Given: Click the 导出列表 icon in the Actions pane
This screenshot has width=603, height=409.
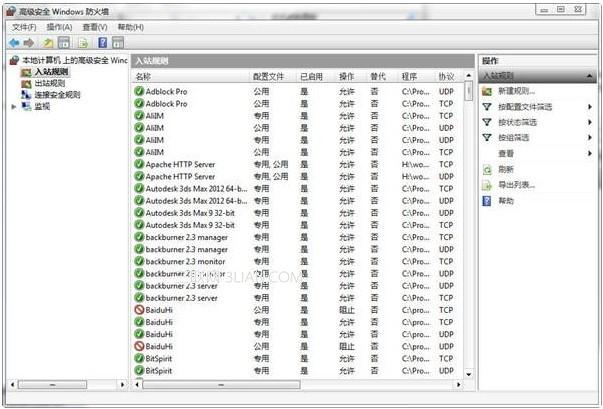Looking at the screenshot, I should 487,185.
